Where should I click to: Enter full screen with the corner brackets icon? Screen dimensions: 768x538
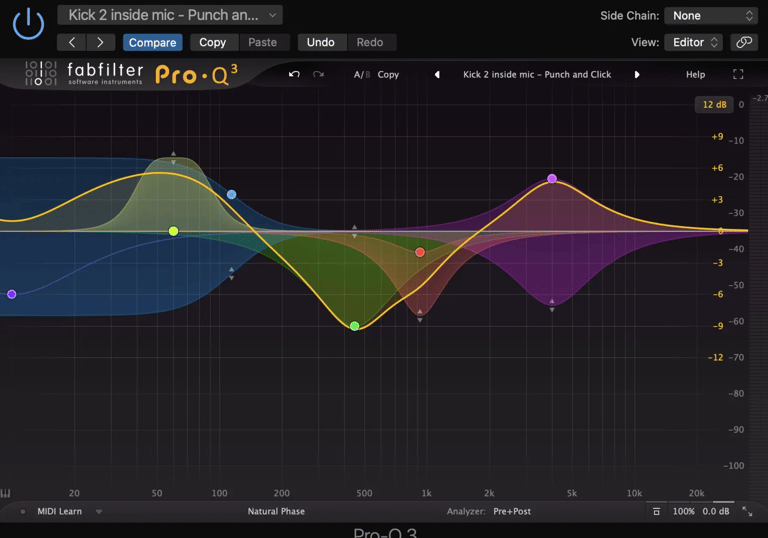(738, 74)
